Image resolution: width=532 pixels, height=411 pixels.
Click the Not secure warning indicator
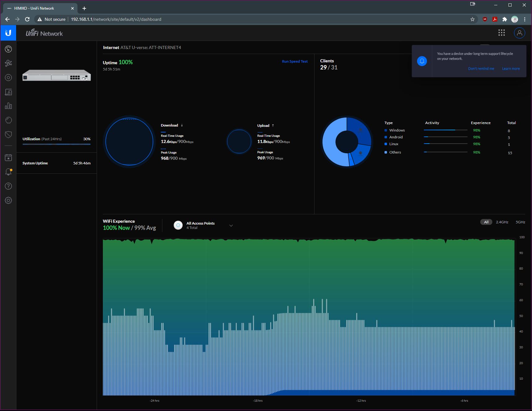(x=51, y=19)
